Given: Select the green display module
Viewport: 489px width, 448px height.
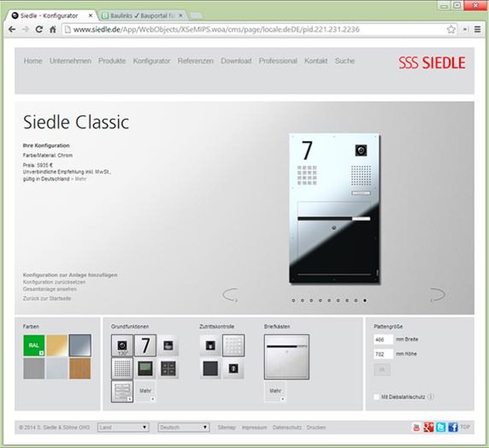Looking at the screenshot, I should [145, 368].
